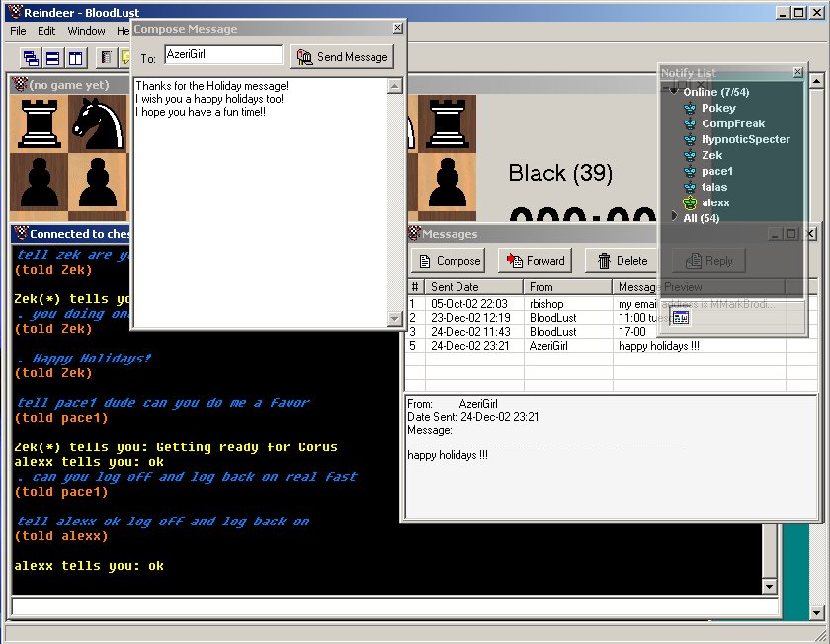Viewport: 830px width, 644px height.
Task: Click the Forward button in Messages
Action: coord(534,261)
